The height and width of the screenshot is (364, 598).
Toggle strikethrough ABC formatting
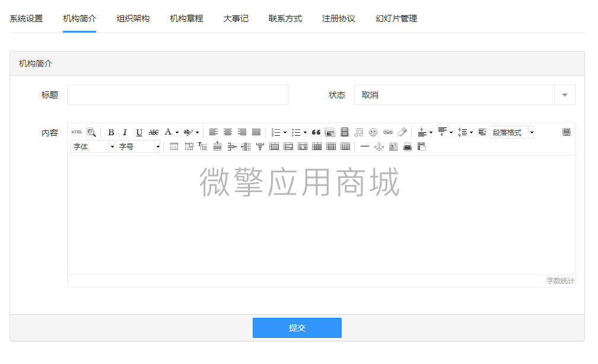154,132
